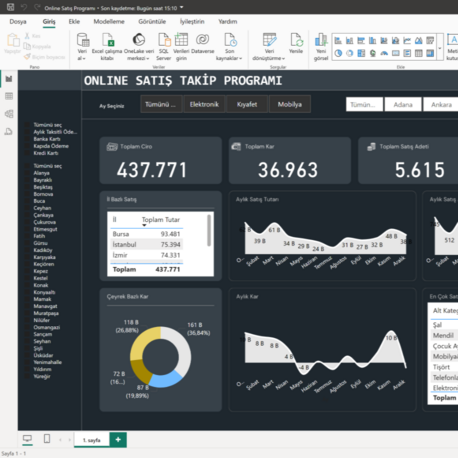Viewport: 458px width, 458px height.
Task: Insert a card visual from gallery
Action: tap(396, 53)
